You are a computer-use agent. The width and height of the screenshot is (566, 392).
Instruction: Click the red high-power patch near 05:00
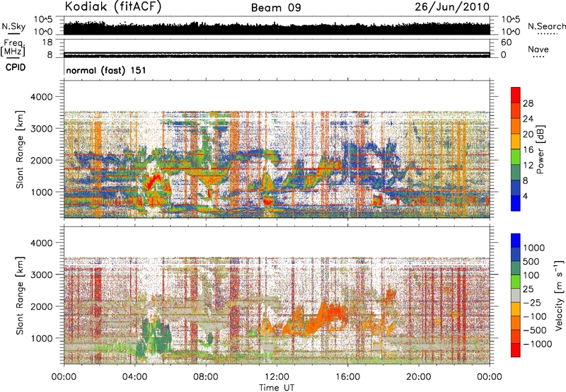click(154, 180)
